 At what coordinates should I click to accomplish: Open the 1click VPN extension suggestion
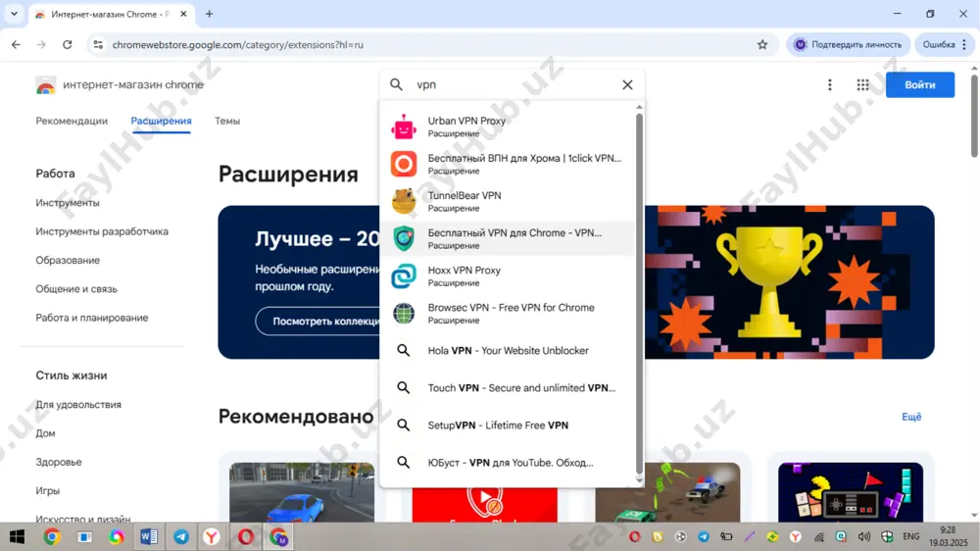508,164
